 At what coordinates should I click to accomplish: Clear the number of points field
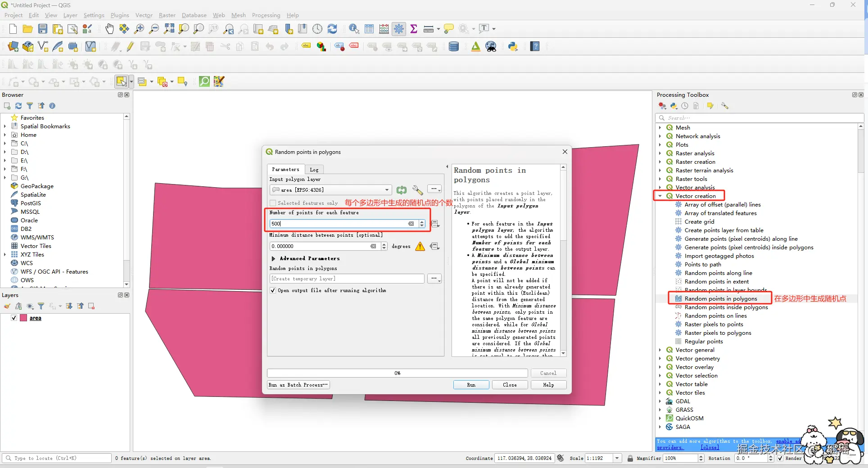tap(411, 224)
